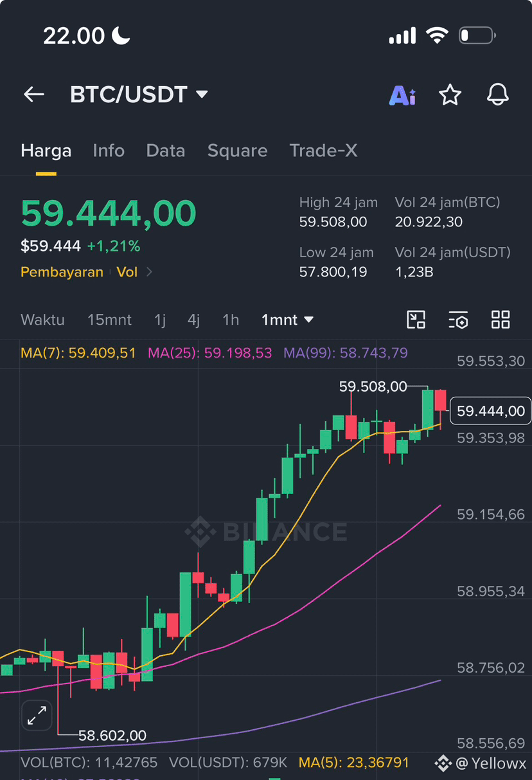Tap the picture-in-picture chart icon
This screenshot has height=780, width=532.
click(x=416, y=320)
